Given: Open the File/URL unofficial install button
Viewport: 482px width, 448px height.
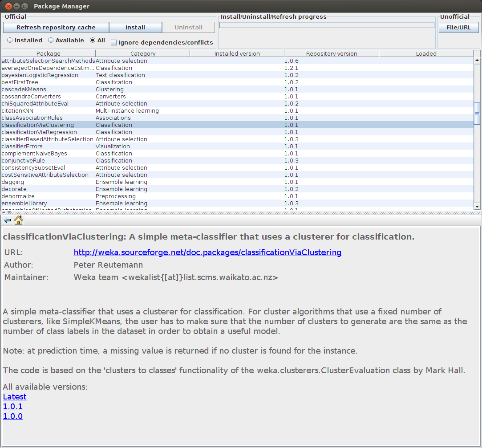Looking at the screenshot, I should [458, 27].
